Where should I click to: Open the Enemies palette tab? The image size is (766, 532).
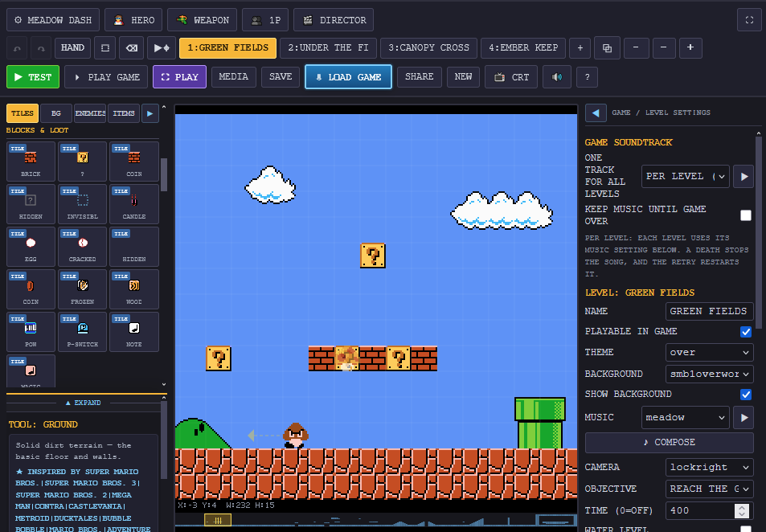tap(90, 113)
